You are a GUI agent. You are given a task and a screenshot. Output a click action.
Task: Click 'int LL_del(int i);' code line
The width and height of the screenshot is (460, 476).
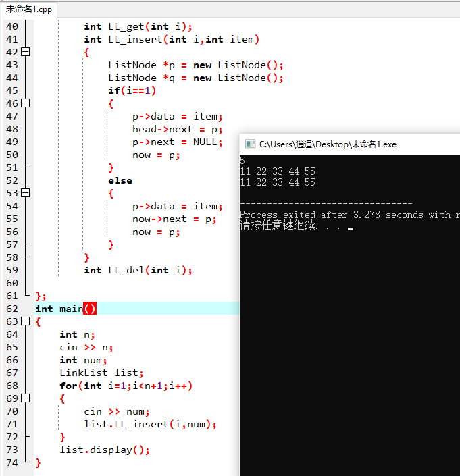[x=138, y=271]
